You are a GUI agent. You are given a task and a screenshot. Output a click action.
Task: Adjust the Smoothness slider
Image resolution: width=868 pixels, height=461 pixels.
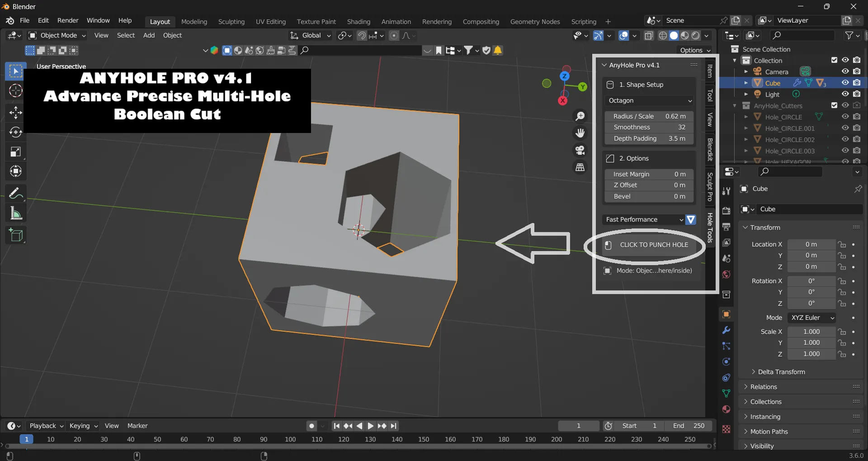tap(649, 128)
